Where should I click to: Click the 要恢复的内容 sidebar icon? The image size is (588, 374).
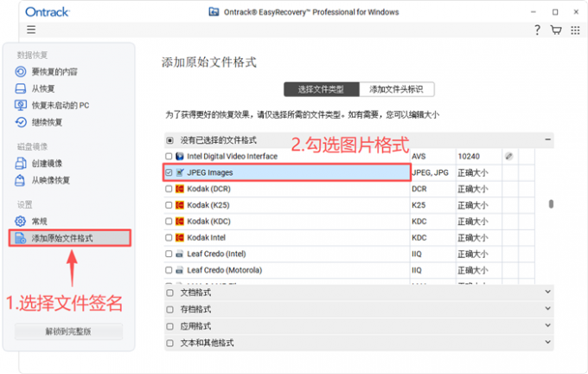click(21, 72)
